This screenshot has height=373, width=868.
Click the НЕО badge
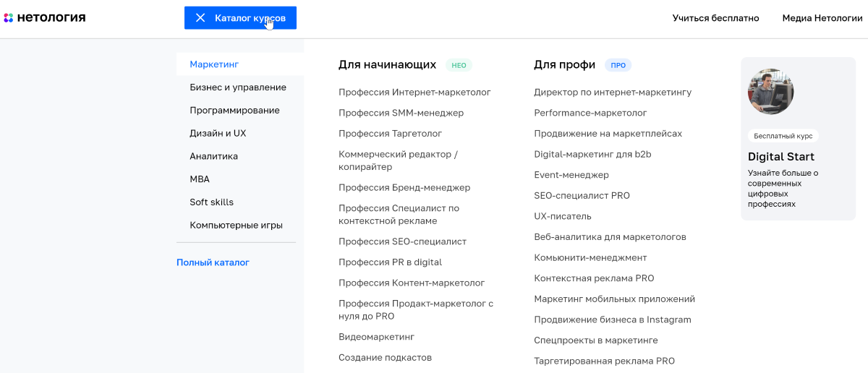pos(459,65)
